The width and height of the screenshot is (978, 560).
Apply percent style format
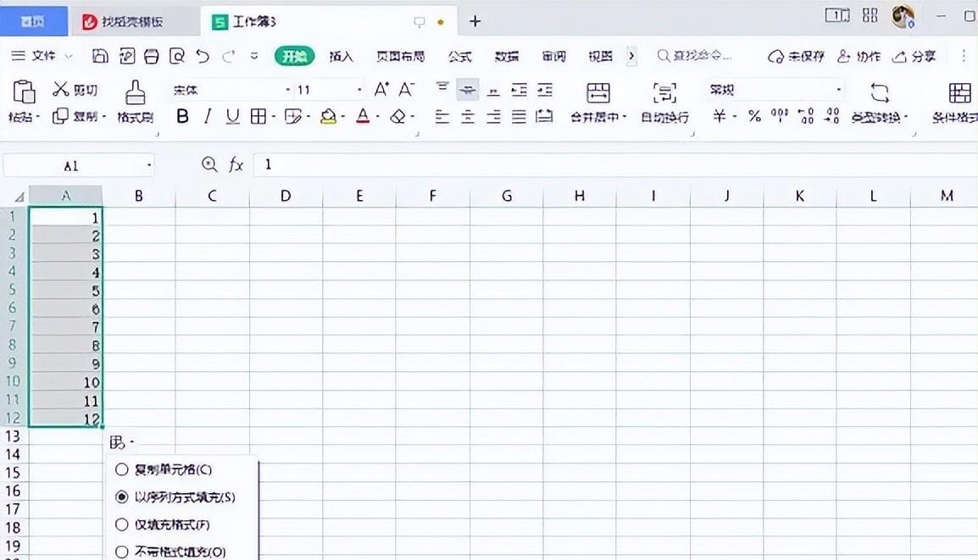pos(755,116)
